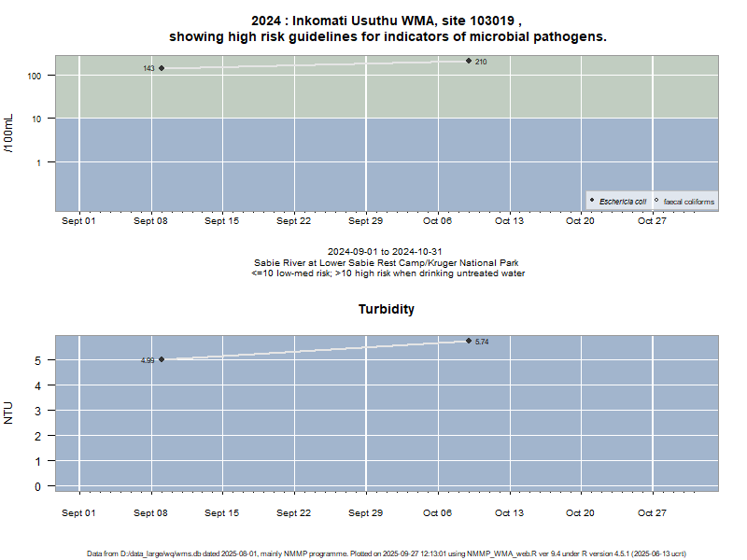Click the Escherichia coli legend marker
This screenshot has height=560, width=747.
pyautogui.click(x=593, y=201)
